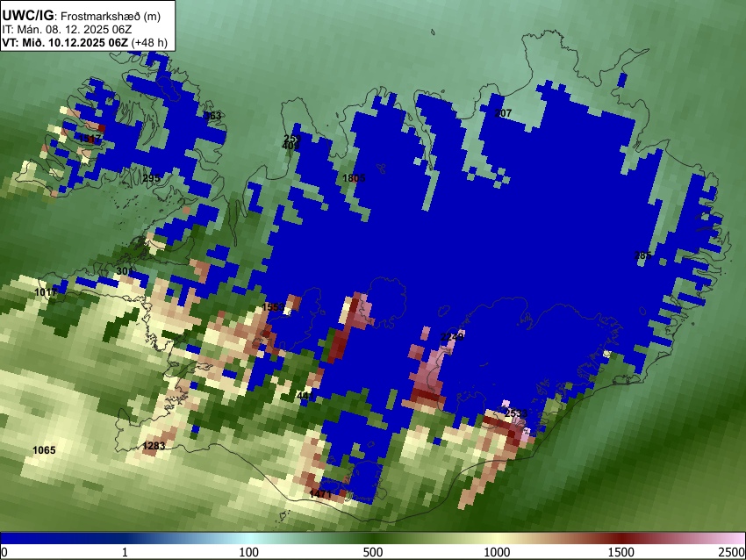Click the 'UWC/IG: Frostmarkshæð (m)' title text
The height and width of the screenshot is (560, 746).
point(82,16)
